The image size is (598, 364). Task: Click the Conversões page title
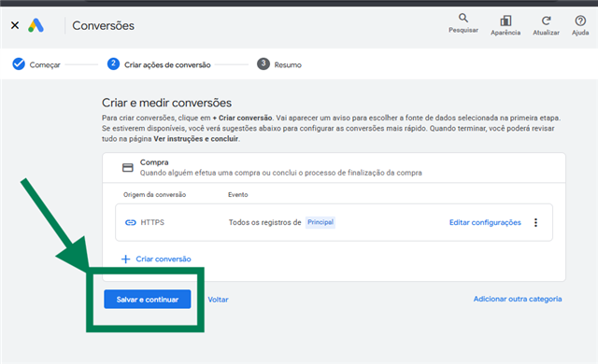coord(104,25)
